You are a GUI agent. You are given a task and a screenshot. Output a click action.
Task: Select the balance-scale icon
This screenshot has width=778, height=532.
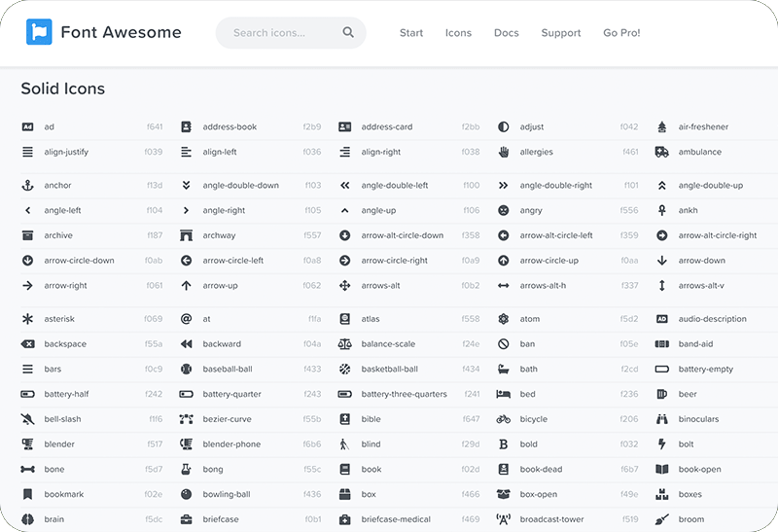click(x=345, y=344)
